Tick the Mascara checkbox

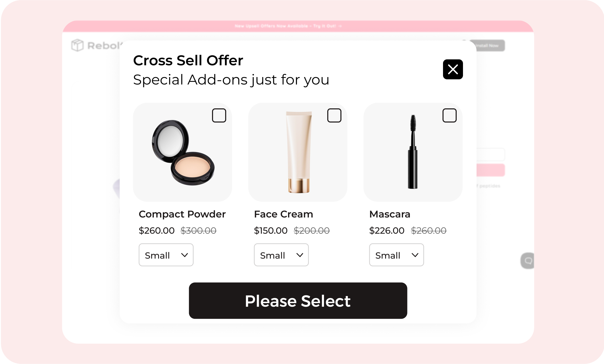(x=449, y=115)
